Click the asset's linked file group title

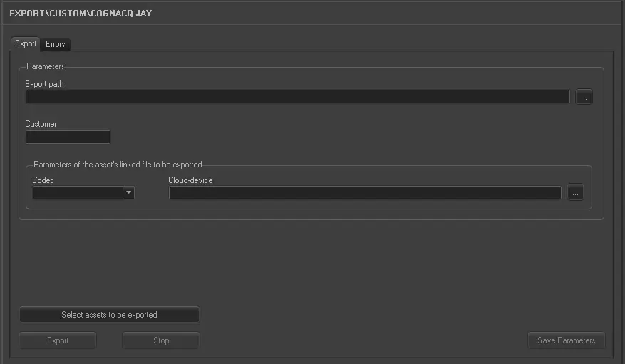(x=118, y=165)
